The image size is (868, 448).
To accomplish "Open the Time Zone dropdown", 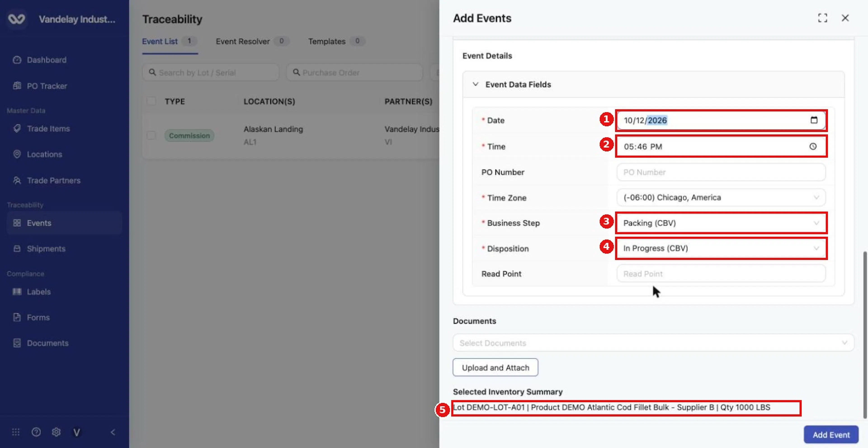I will click(x=721, y=197).
